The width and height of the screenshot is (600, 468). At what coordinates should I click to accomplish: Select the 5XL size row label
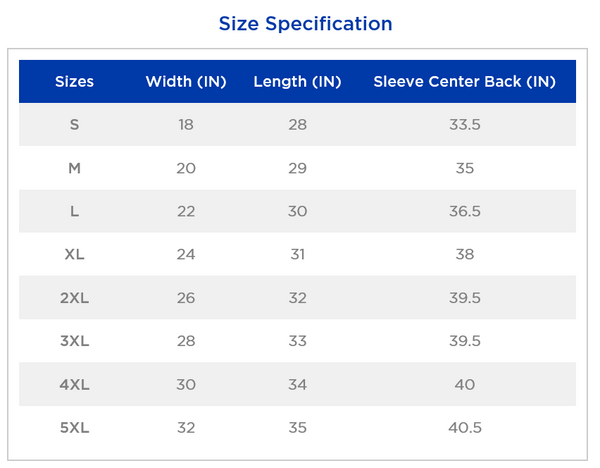click(74, 427)
